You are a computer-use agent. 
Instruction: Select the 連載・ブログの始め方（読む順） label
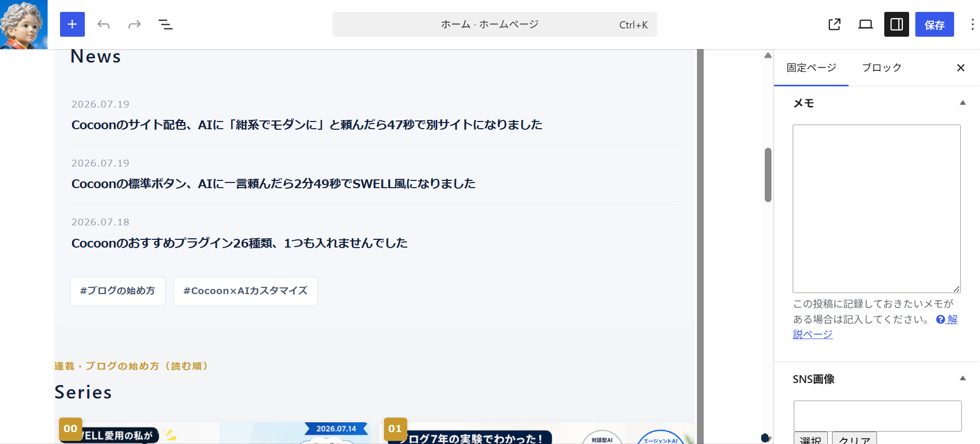point(131,366)
